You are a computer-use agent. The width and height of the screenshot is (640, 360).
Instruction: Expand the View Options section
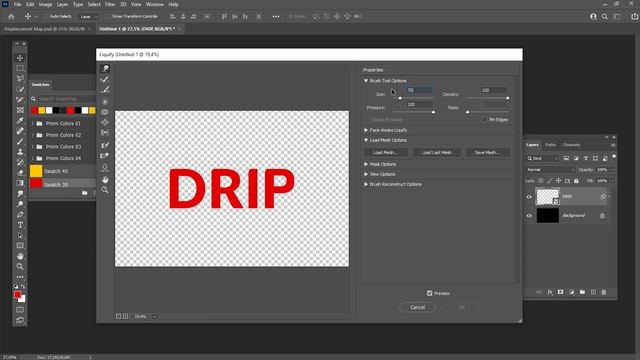click(x=366, y=174)
